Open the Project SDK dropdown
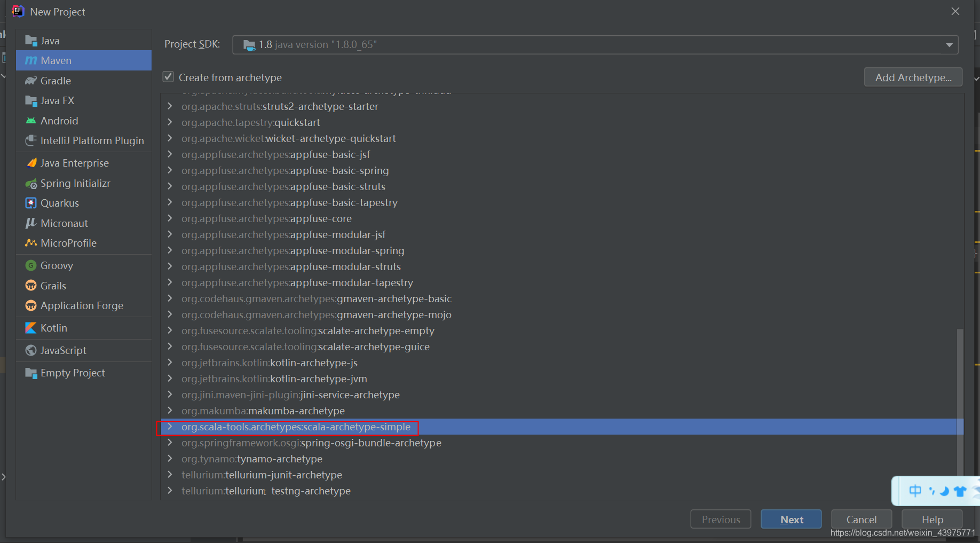980x543 pixels. pyautogui.click(x=950, y=45)
